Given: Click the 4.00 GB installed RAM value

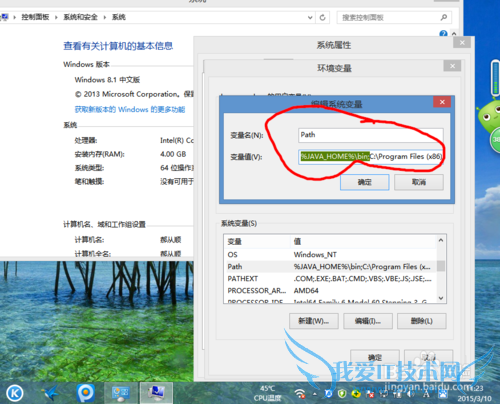Looking at the screenshot, I should 173,154.
